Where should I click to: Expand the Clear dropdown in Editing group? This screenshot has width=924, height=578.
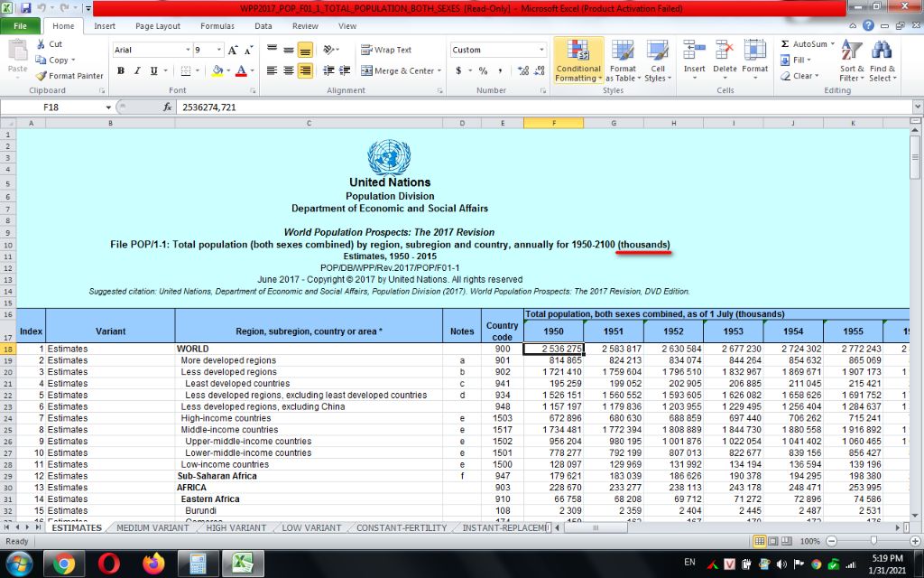817,76
